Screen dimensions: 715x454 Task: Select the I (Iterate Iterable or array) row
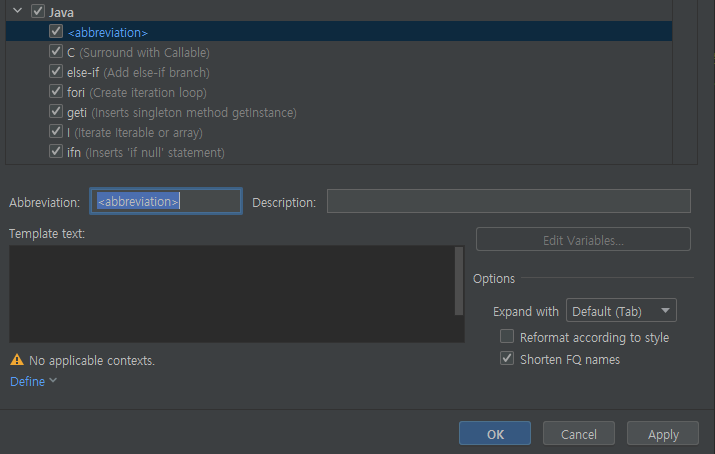[339, 132]
